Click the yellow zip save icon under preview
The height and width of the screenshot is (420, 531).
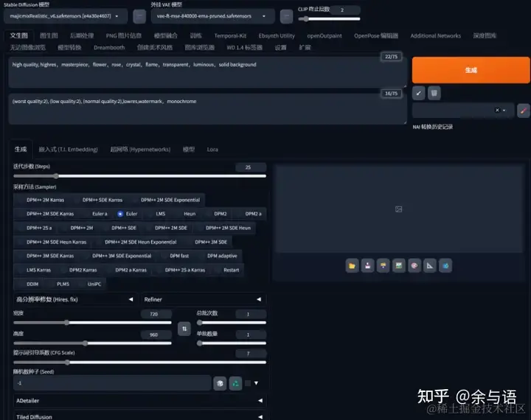(383, 266)
